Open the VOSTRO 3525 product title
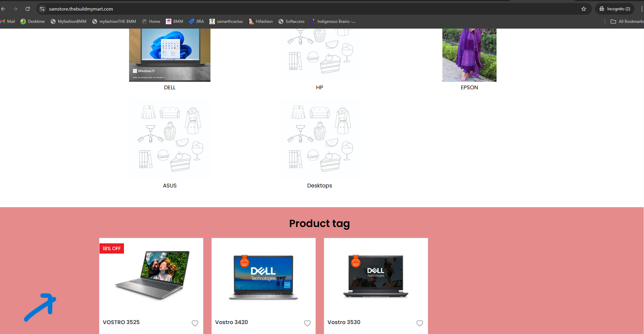644x334 pixels. coord(121,322)
